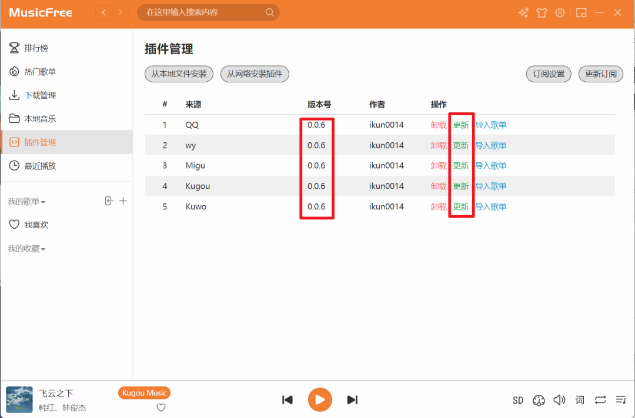Viewport: 635px width, 418px height.
Task: Open the play queue list icon
Action: pos(620,400)
